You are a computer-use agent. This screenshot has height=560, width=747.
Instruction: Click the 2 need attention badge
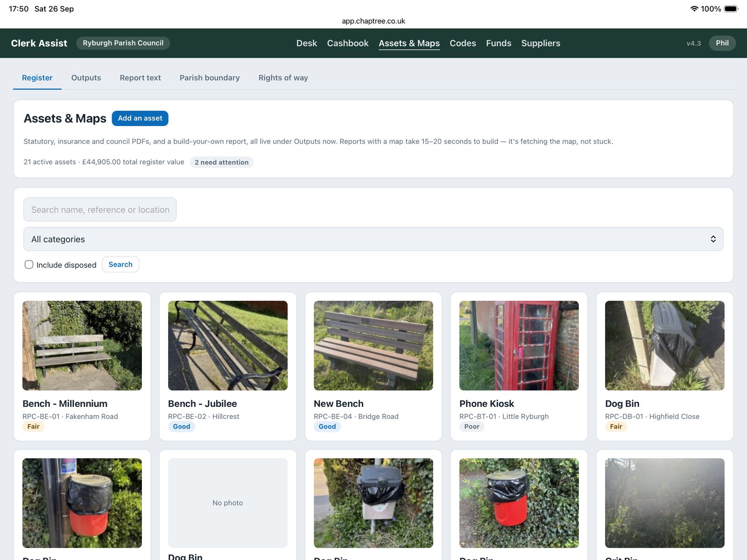click(x=222, y=162)
